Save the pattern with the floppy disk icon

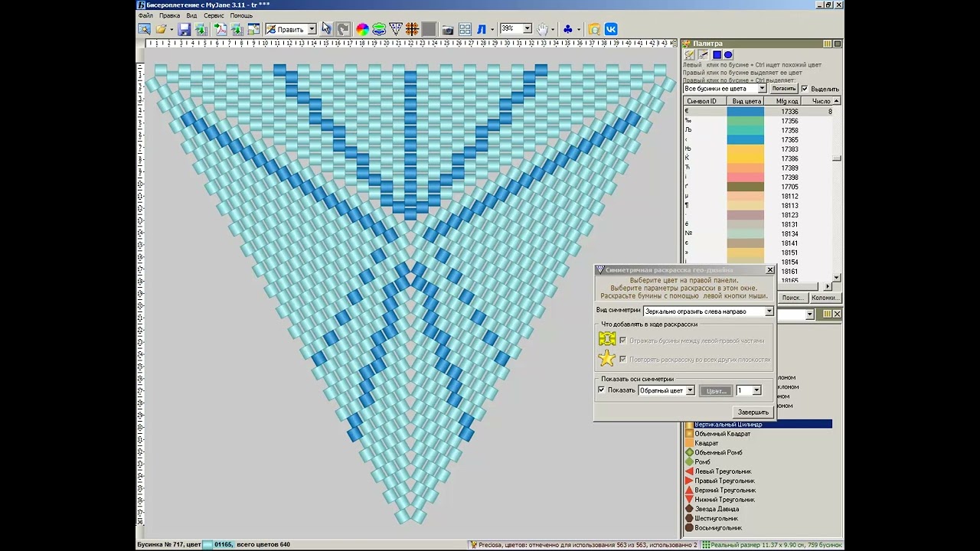coord(185,29)
